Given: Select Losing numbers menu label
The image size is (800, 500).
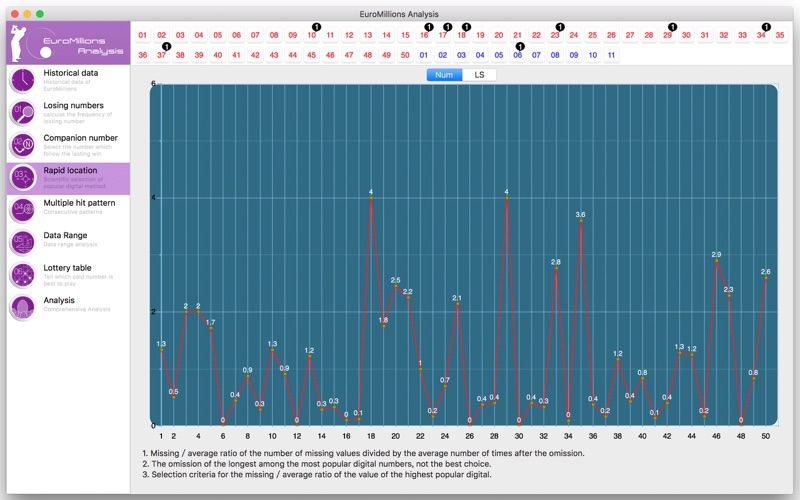Looking at the screenshot, I should tap(73, 106).
